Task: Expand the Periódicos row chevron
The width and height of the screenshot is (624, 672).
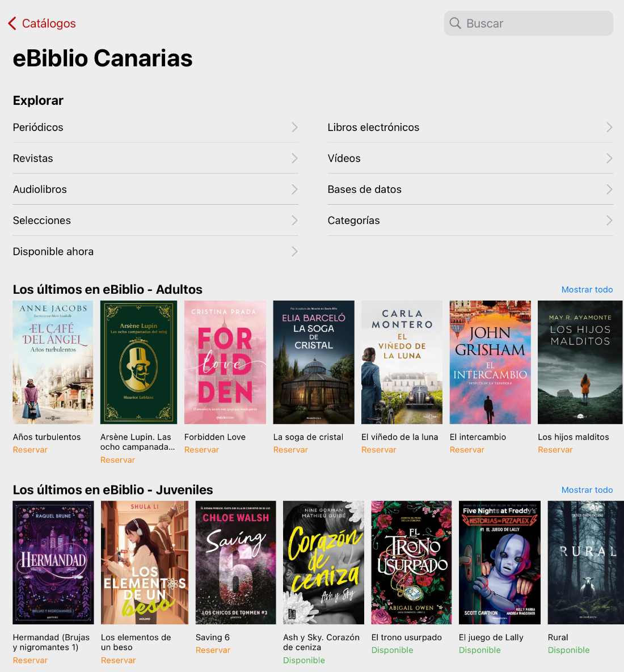Action: 294,127
